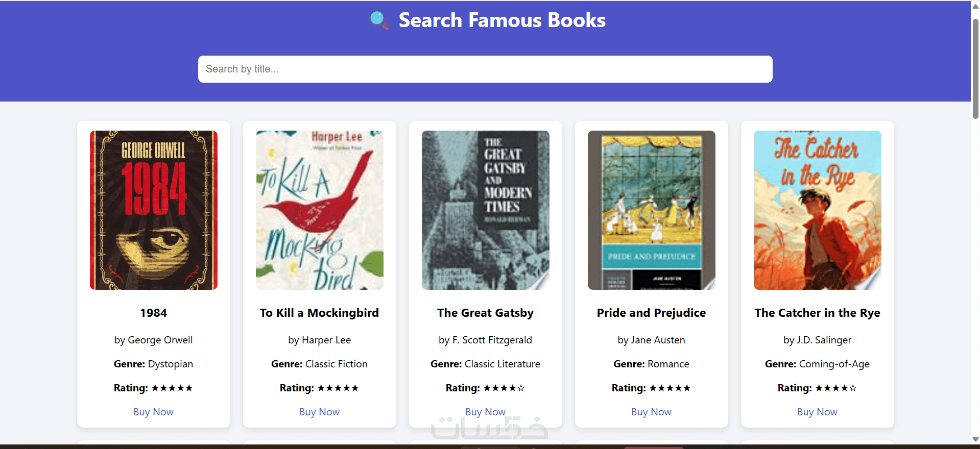Click the magnifying glass icon in header
980x449 pixels.
378,20
